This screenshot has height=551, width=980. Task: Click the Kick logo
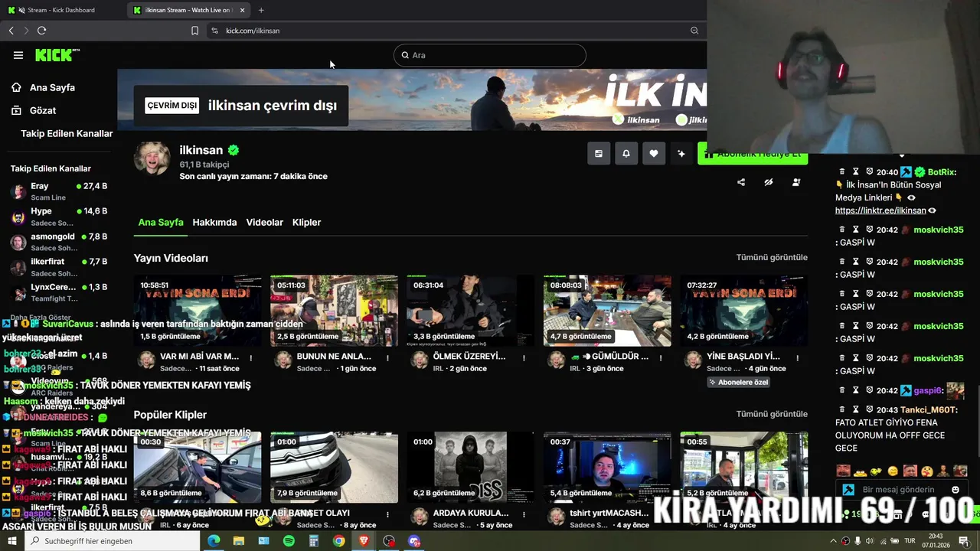point(57,55)
